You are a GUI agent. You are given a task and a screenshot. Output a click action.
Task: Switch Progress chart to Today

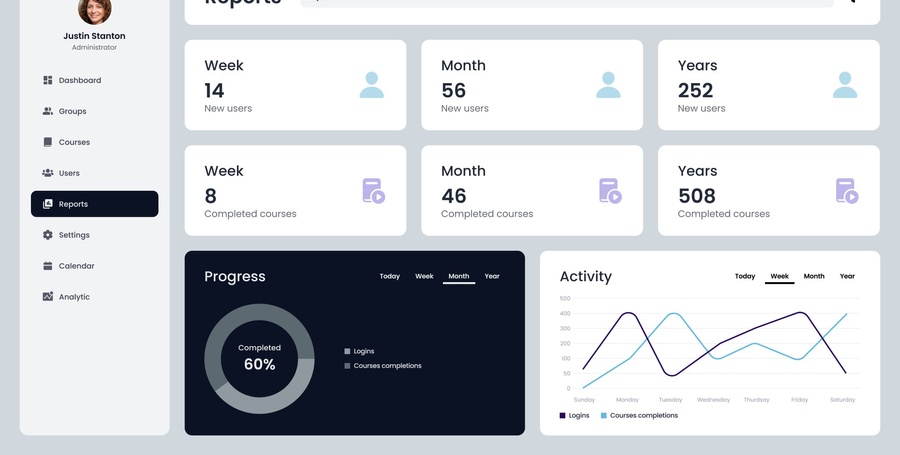point(389,276)
